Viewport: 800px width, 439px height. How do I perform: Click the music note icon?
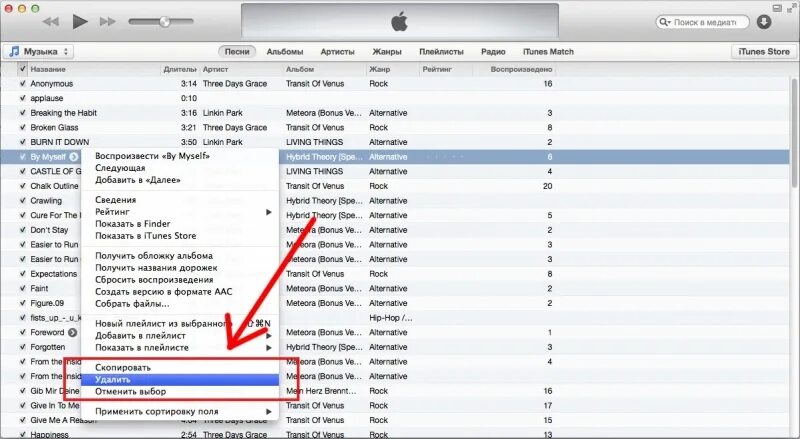click(14, 52)
